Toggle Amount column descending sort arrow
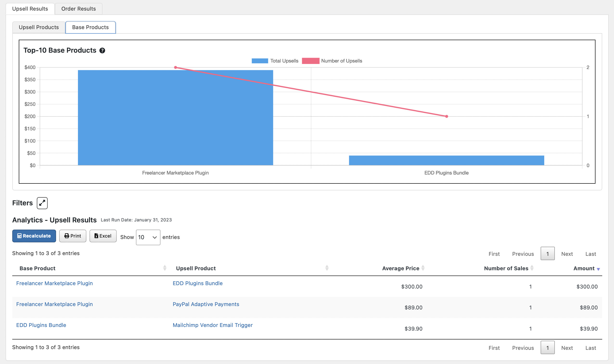The width and height of the screenshot is (614, 364). point(598,269)
